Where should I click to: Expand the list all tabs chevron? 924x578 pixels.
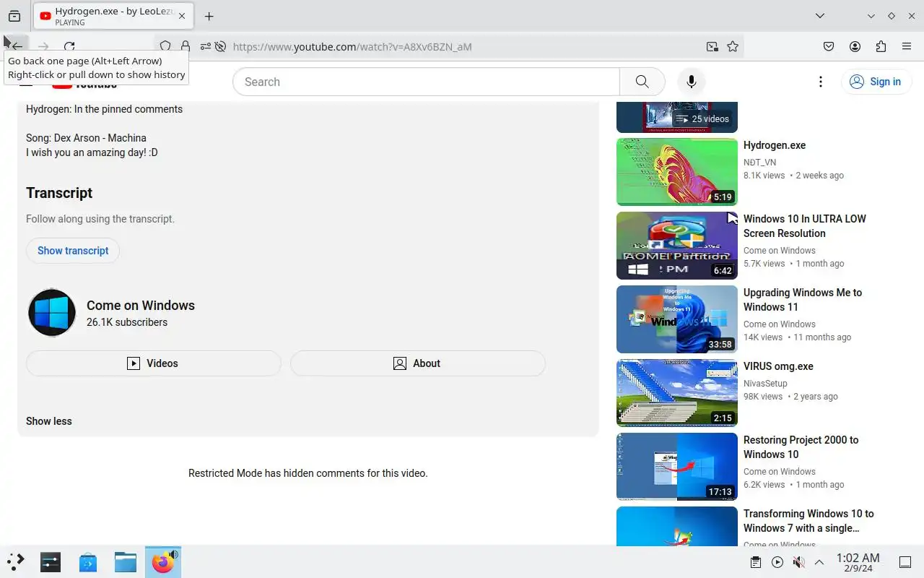point(820,16)
